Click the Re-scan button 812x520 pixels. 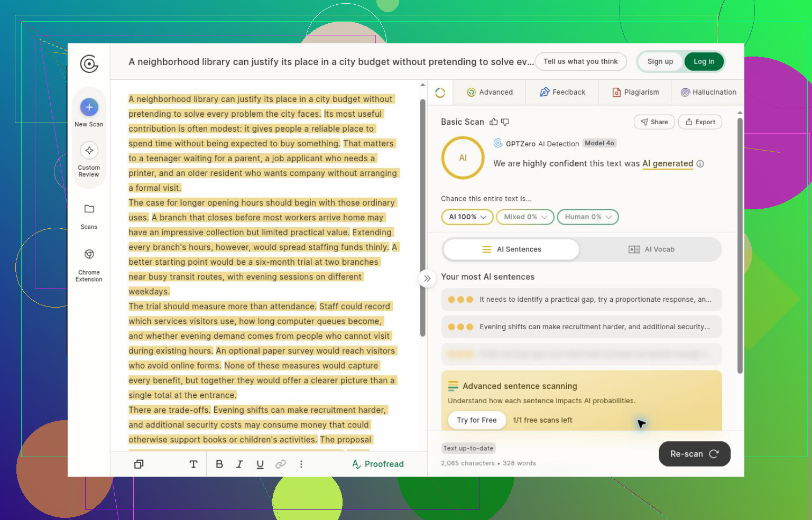click(695, 454)
